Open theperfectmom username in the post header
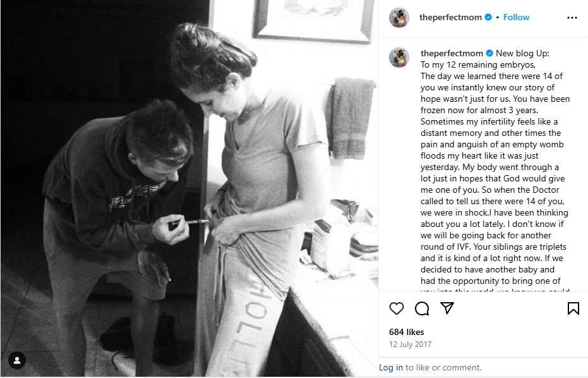The width and height of the screenshot is (588, 378). coord(451,18)
